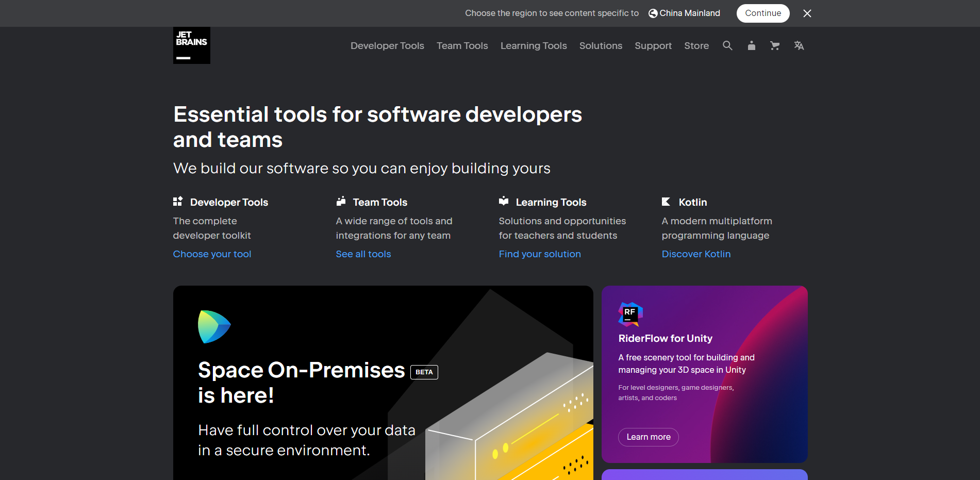Click 'A wide range of tools' description
980x480 pixels.
tap(394, 228)
